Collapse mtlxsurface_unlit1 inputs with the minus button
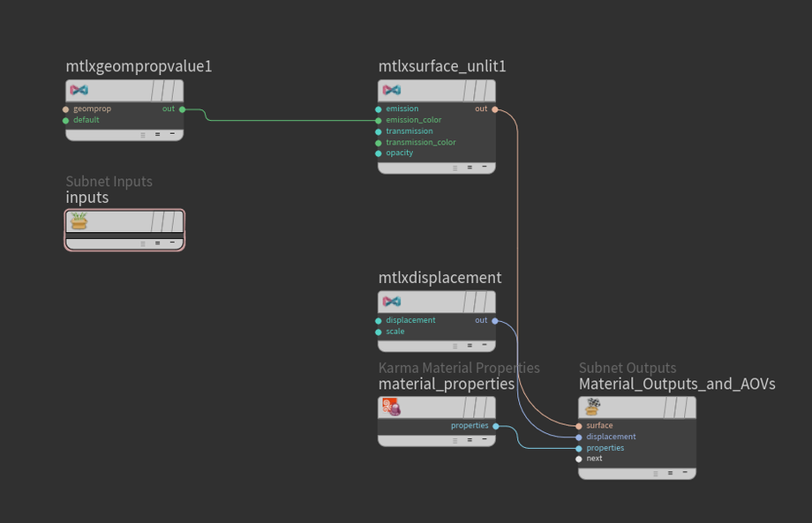Screen dimensions: 812x523 (484, 167)
